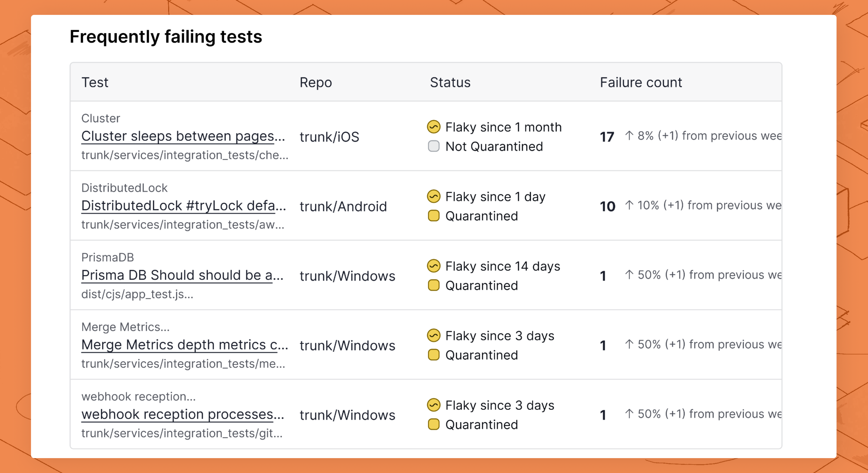The image size is (868, 473).
Task: Click the 'DistributedLock' suite label
Action: [x=124, y=188]
